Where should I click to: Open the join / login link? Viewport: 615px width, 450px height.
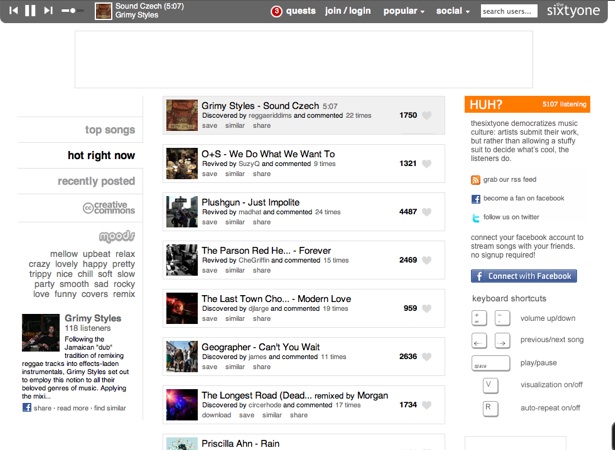coord(348,11)
